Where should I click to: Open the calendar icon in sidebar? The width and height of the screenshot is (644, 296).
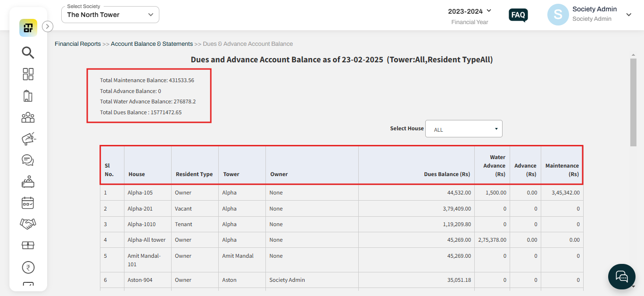pyautogui.click(x=28, y=203)
